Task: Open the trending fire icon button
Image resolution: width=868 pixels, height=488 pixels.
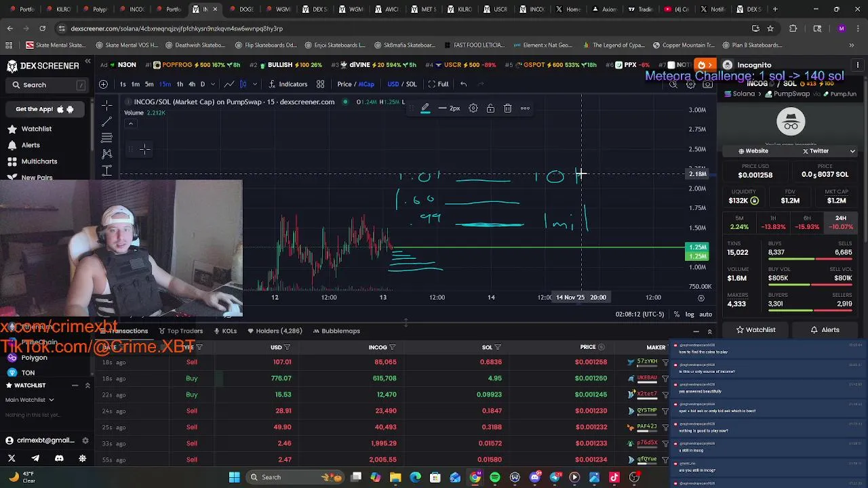Action: [x=705, y=65]
